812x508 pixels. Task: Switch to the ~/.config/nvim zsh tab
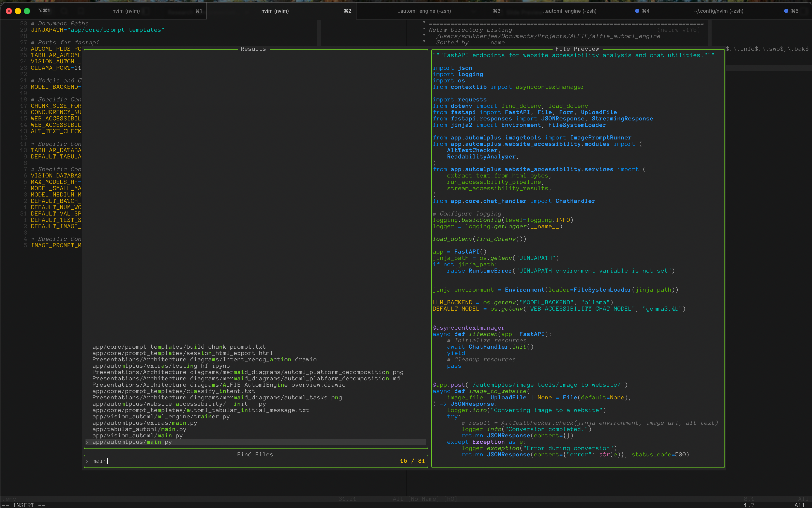tap(718, 11)
